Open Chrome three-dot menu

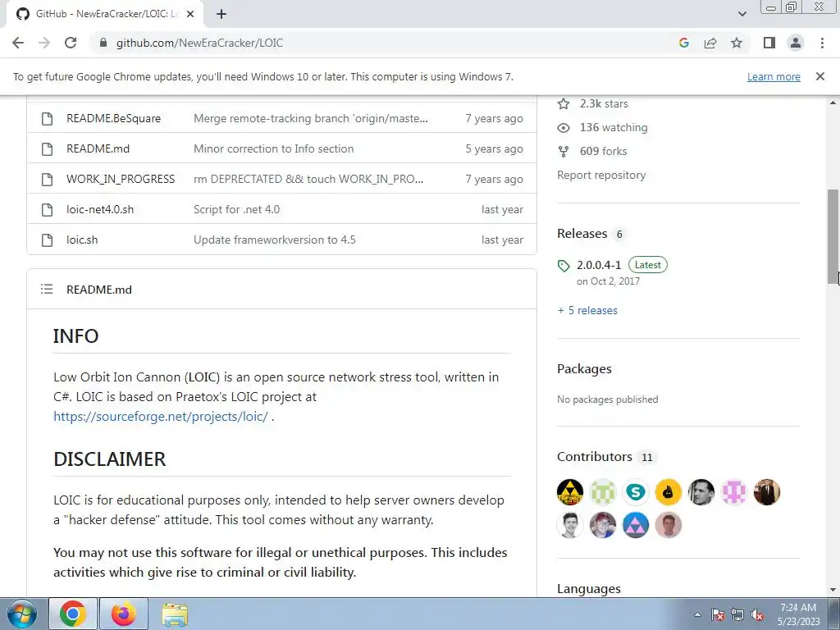(822, 43)
